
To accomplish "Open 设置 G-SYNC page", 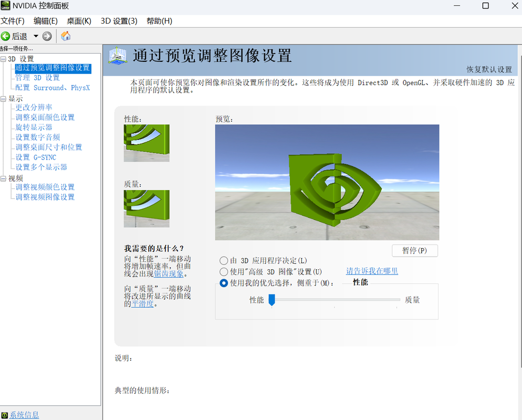I will point(36,157).
